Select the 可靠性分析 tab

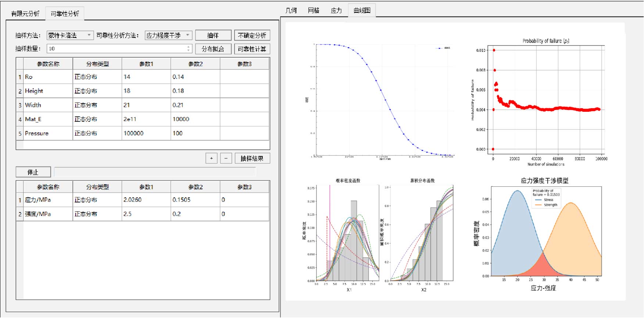coord(65,14)
